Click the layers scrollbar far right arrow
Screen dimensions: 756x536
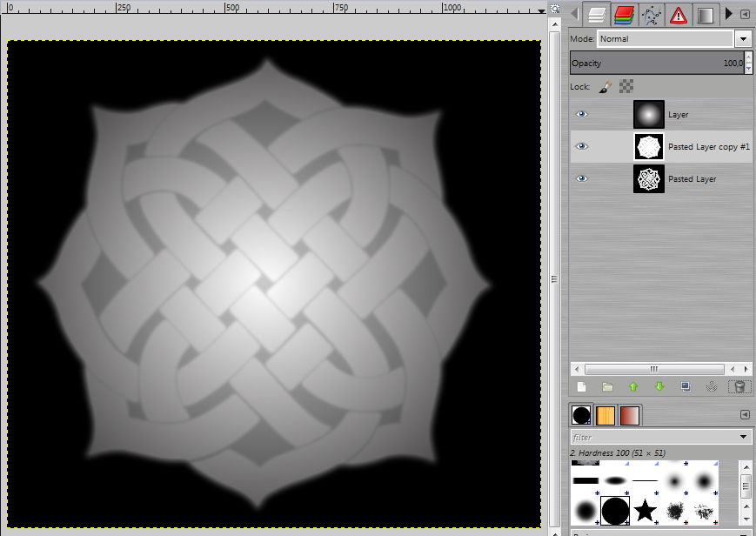(x=746, y=369)
